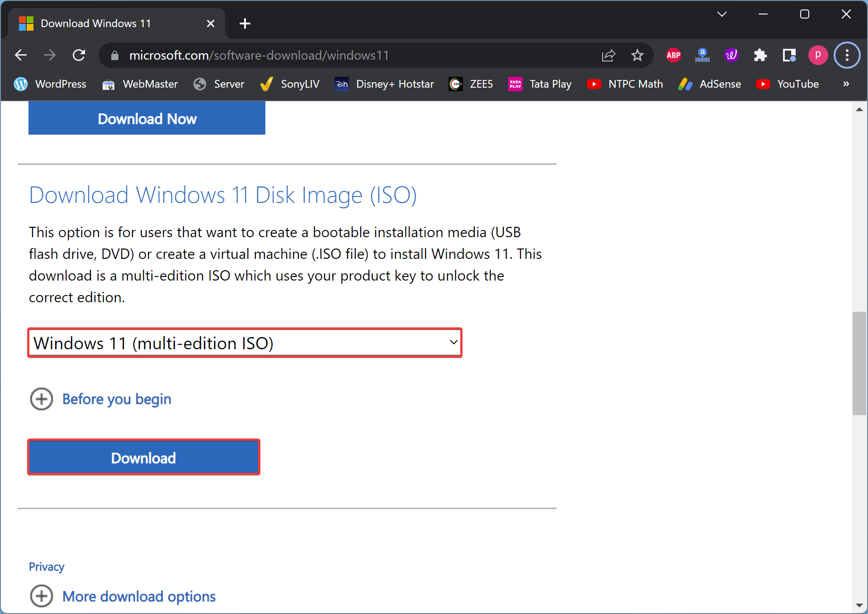Open the ABP Adblock Plus extension

[x=674, y=55]
